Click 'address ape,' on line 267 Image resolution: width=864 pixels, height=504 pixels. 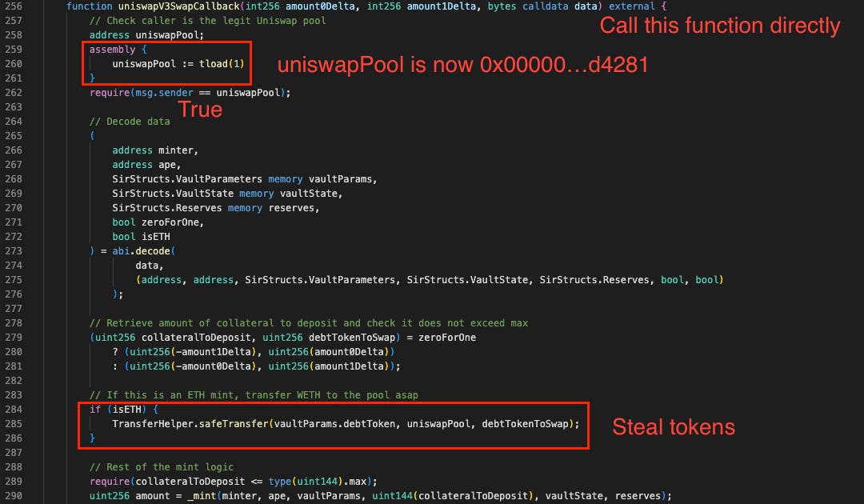146,165
